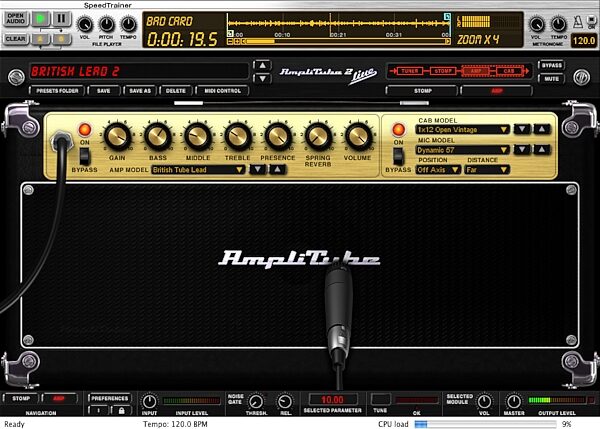Switch to Amp tab in upper panel
600x429 pixels.
pyautogui.click(x=496, y=91)
